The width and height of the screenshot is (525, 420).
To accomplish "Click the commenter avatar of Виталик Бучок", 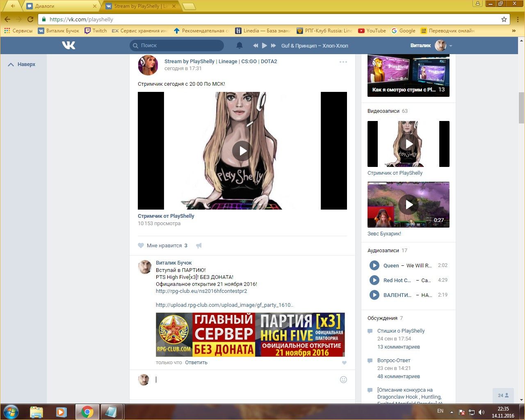I will pos(145,267).
